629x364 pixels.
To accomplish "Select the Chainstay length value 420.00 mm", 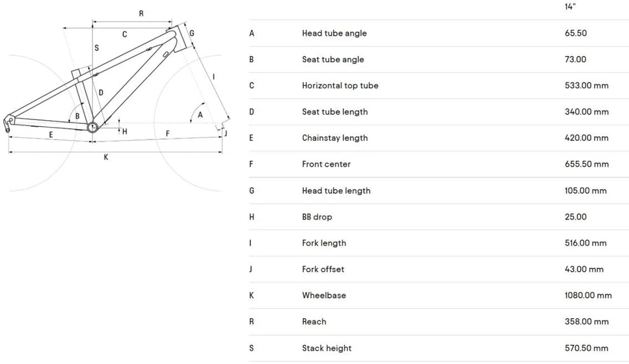I will [586, 138].
